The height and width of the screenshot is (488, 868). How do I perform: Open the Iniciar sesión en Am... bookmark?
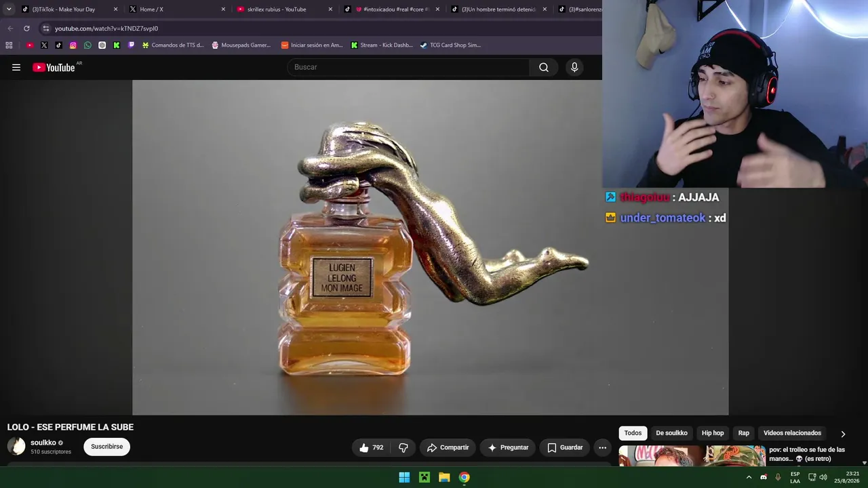click(312, 45)
